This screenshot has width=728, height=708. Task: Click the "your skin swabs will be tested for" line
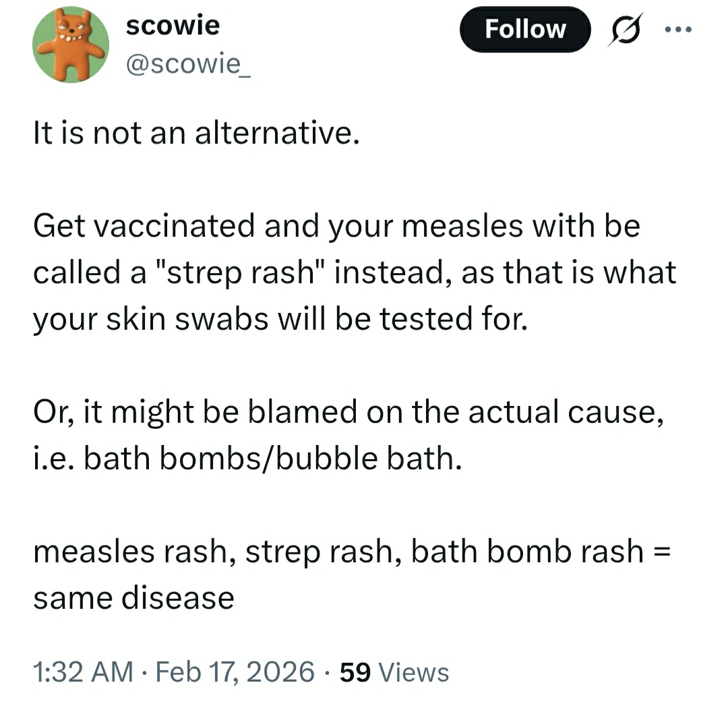(x=278, y=320)
